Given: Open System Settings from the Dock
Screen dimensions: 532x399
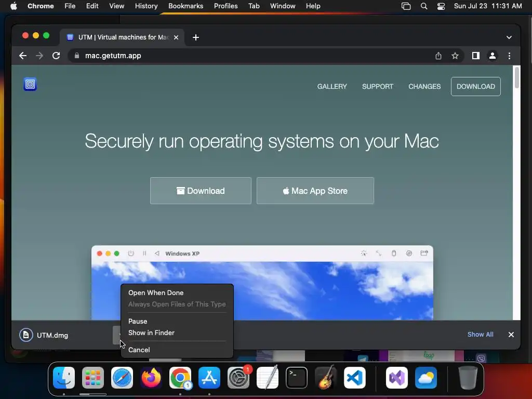Looking at the screenshot, I should click(238, 378).
